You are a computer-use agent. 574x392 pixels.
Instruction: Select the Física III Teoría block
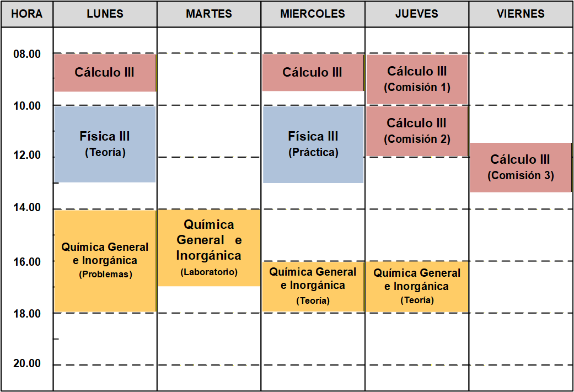tap(105, 144)
